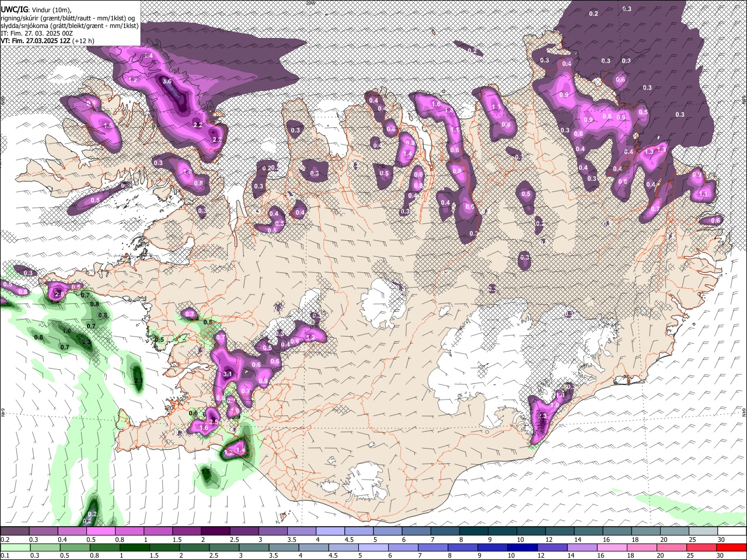
Task: Select the top-row swatch starting at 20
Action: pyautogui.click(x=675, y=531)
